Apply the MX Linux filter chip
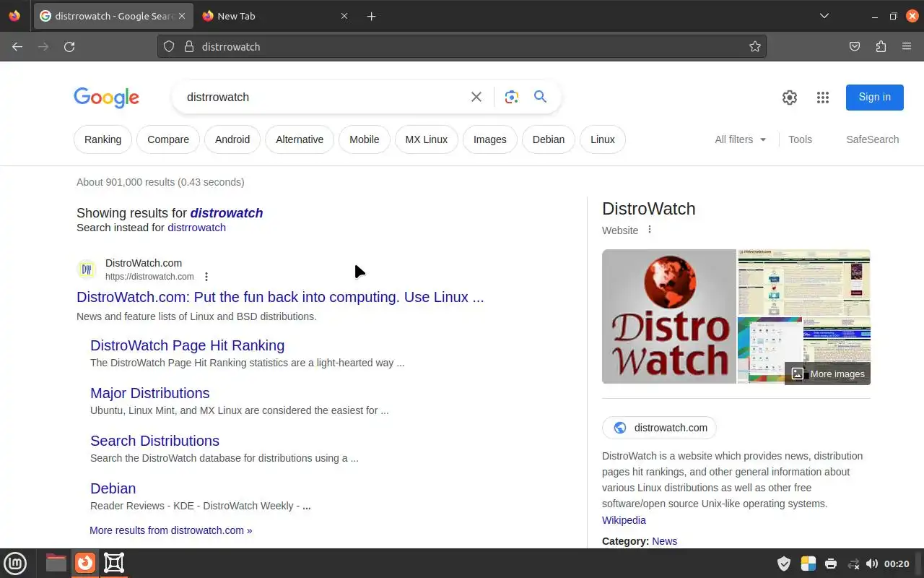 (427, 139)
